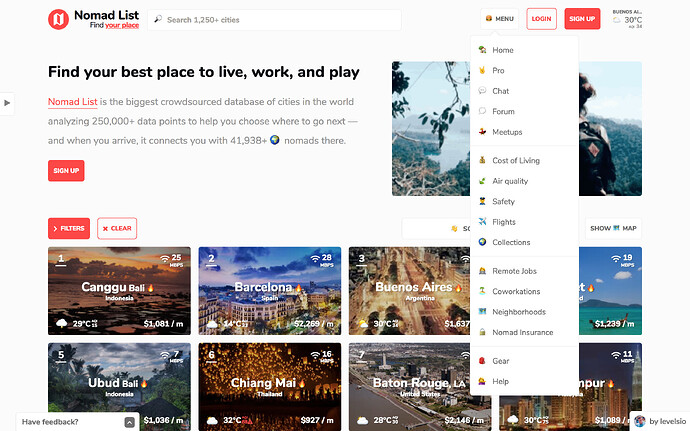Choose Nomad Insurance from menu
The width and height of the screenshot is (690, 431).
click(524, 332)
